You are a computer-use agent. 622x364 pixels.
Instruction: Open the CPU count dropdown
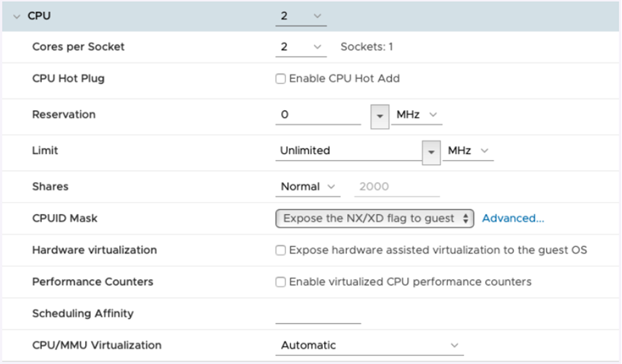tap(301, 16)
